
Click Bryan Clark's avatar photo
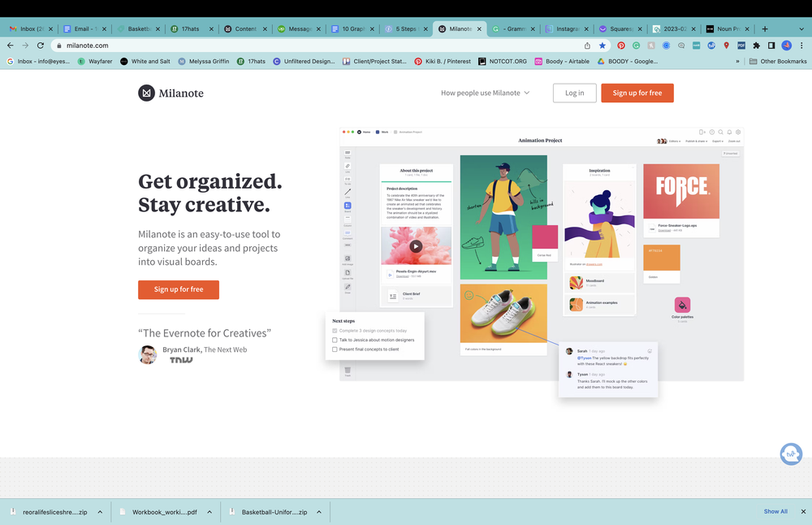coord(148,354)
